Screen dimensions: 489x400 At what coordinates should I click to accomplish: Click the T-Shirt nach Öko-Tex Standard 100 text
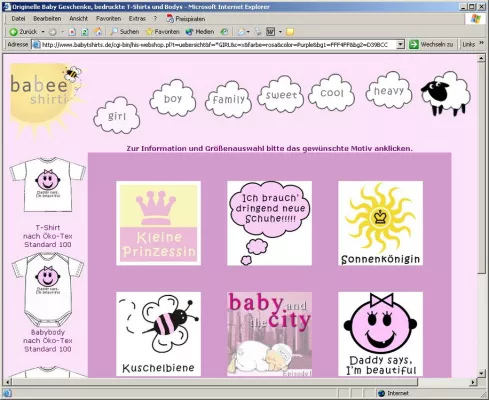(x=48, y=236)
